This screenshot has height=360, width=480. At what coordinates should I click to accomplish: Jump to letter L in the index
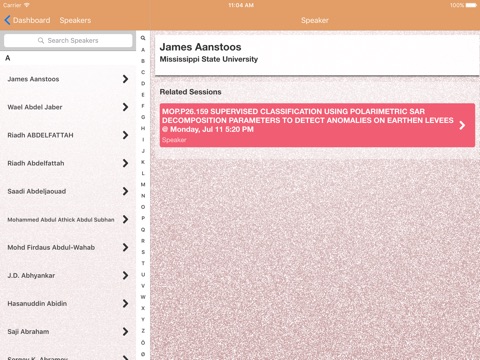143,173
